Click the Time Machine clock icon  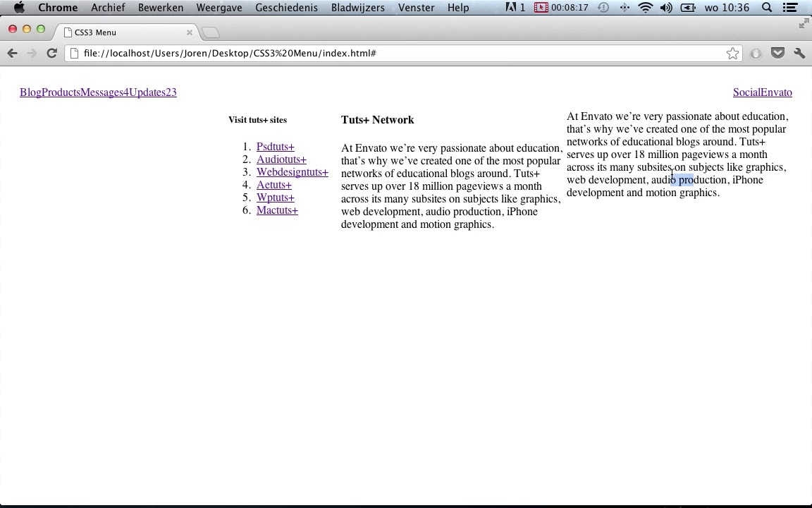603,7
